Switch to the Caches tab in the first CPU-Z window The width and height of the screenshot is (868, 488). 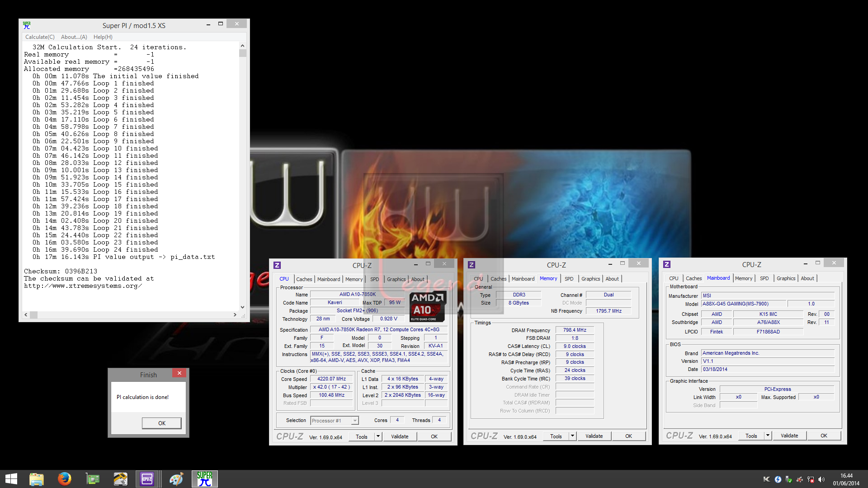click(304, 279)
